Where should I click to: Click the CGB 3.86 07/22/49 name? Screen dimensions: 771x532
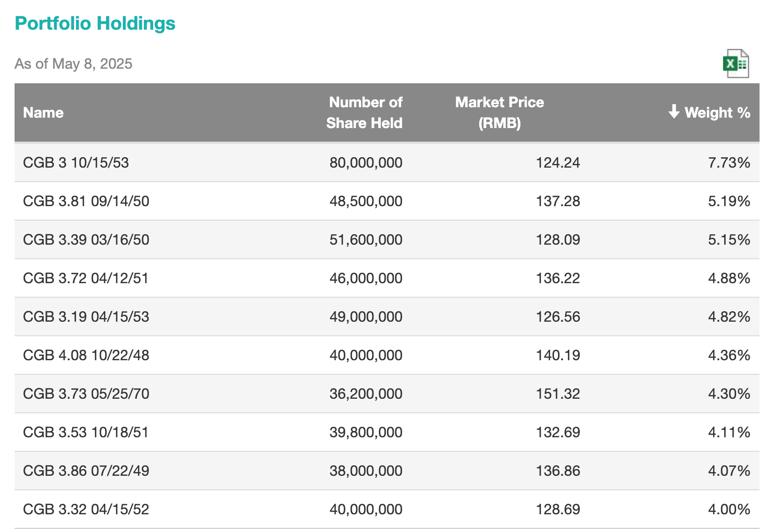coord(86,471)
